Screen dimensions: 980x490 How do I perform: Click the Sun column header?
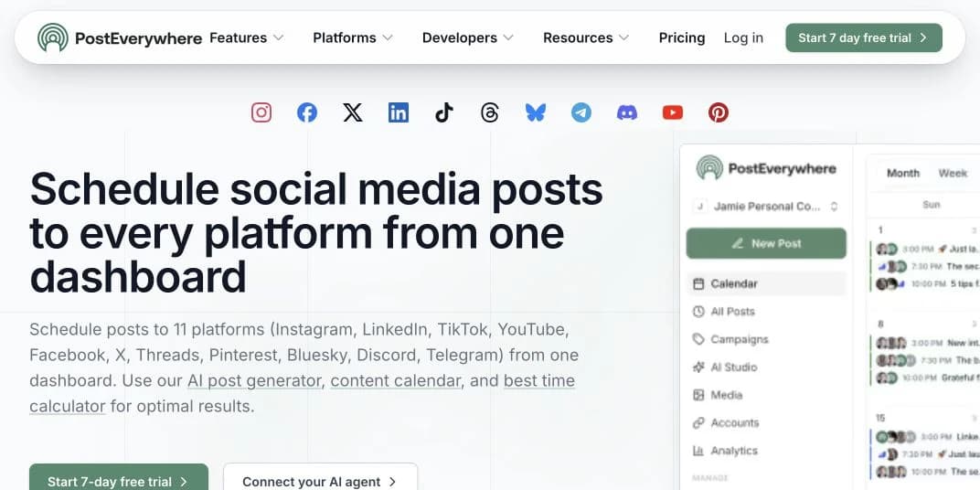[x=932, y=205]
